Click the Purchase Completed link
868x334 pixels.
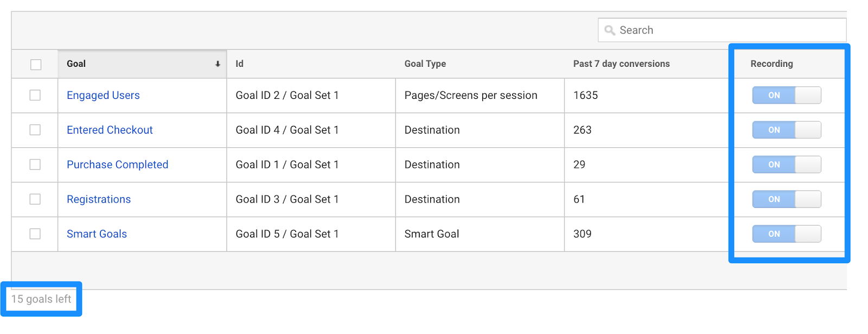(x=117, y=165)
